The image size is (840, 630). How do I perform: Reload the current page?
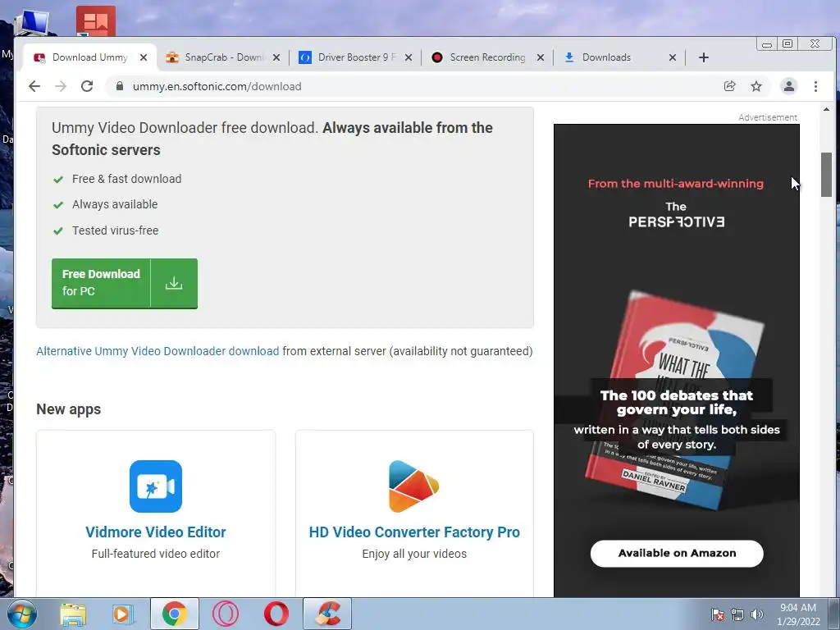[x=87, y=86]
